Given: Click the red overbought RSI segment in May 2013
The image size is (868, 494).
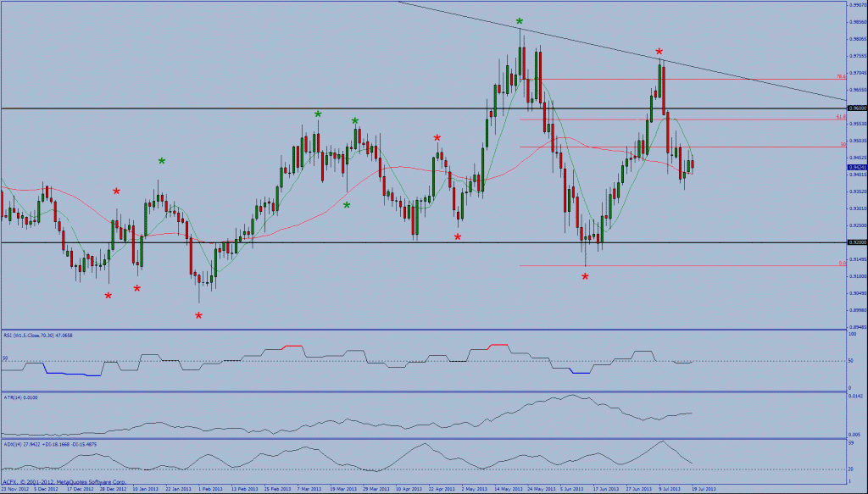Looking at the screenshot, I should pyautogui.click(x=498, y=345).
